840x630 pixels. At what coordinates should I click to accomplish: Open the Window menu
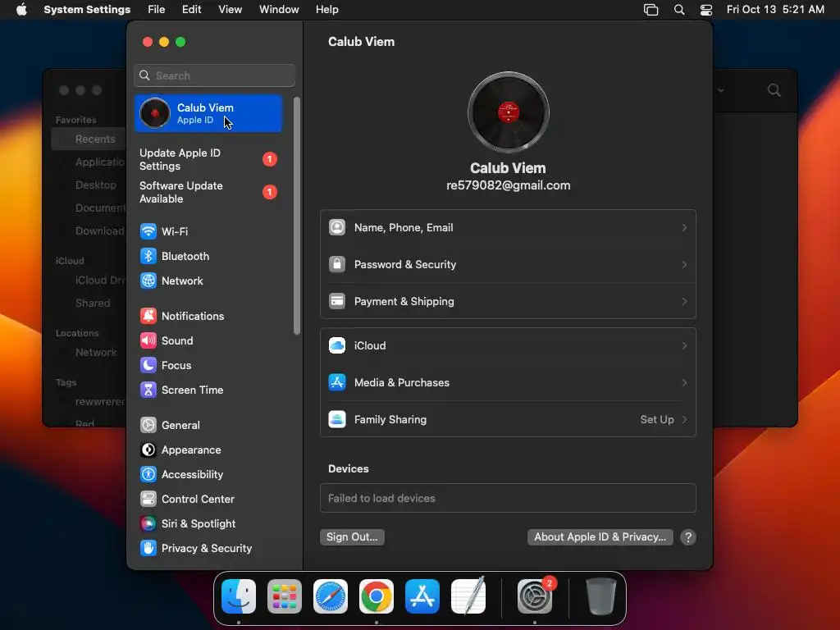(x=279, y=10)
